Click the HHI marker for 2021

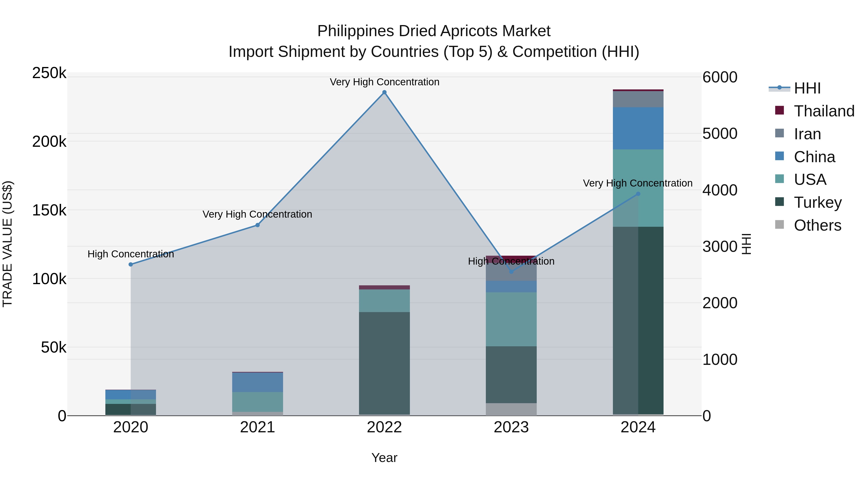coord(258,225)
